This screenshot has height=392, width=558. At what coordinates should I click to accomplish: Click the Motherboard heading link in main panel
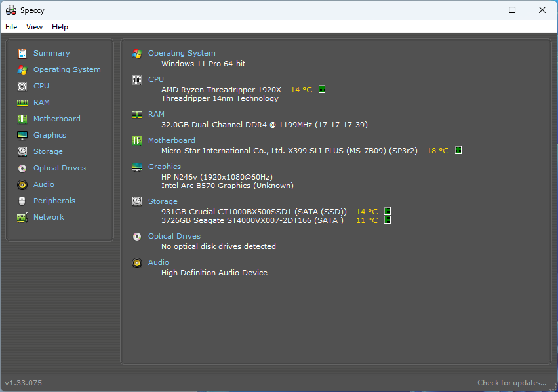172,140
